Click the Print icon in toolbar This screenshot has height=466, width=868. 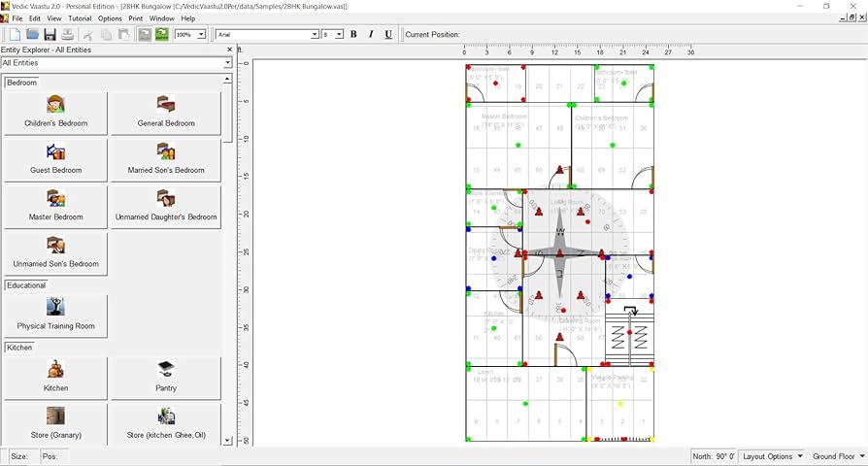67,34
